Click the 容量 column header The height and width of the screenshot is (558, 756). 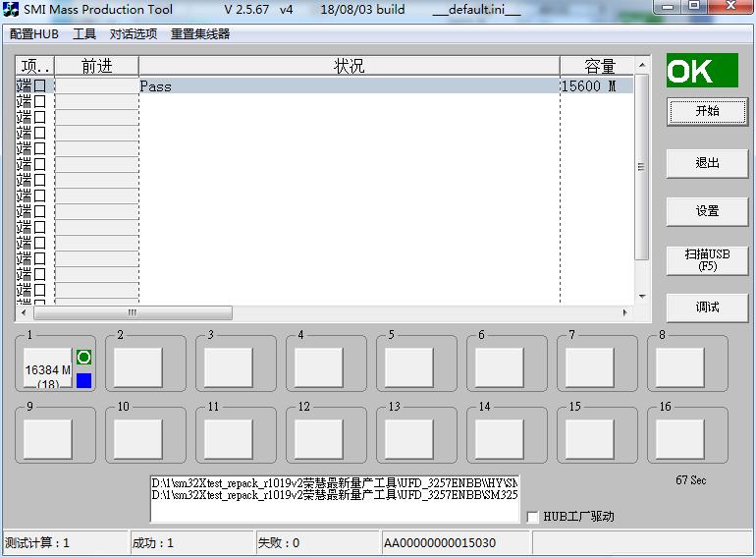(x=597, y=66)
